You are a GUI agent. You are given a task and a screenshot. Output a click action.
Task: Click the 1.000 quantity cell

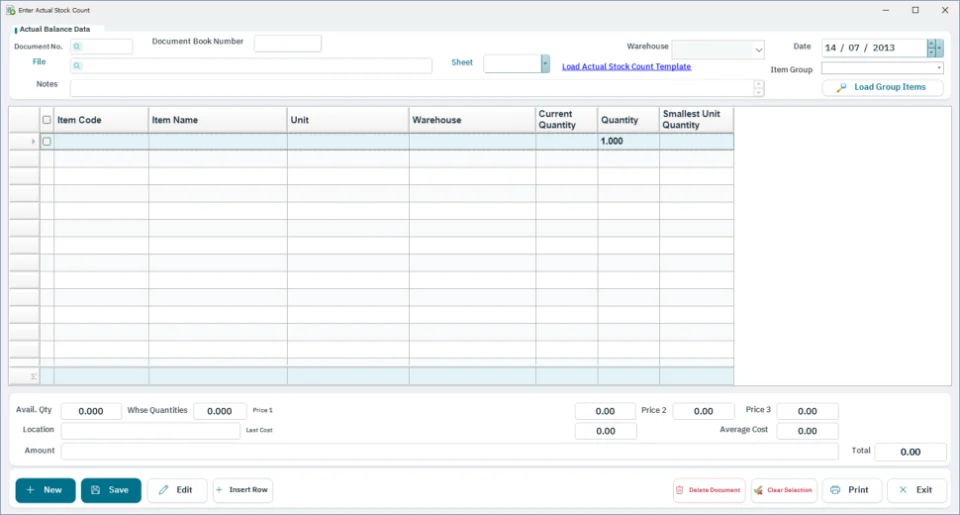tap(629, 141)
